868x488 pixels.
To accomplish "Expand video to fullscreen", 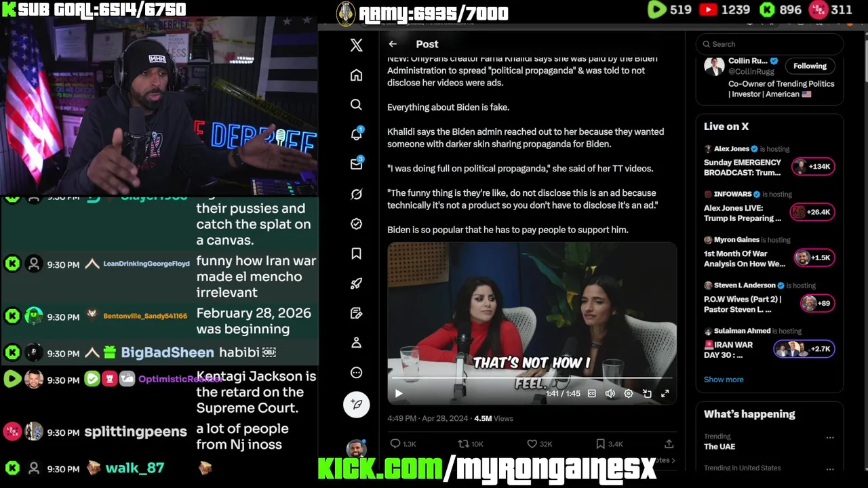I will [665, 394].
